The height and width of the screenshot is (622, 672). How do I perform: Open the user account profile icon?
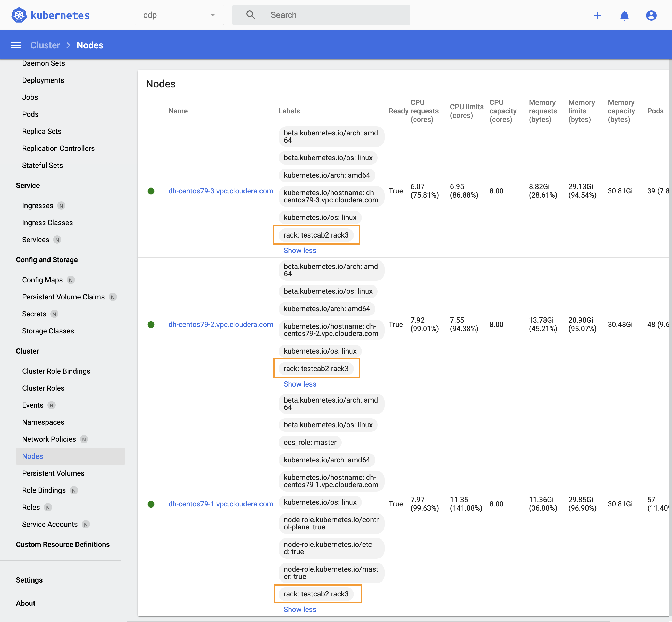pos(651,15)
